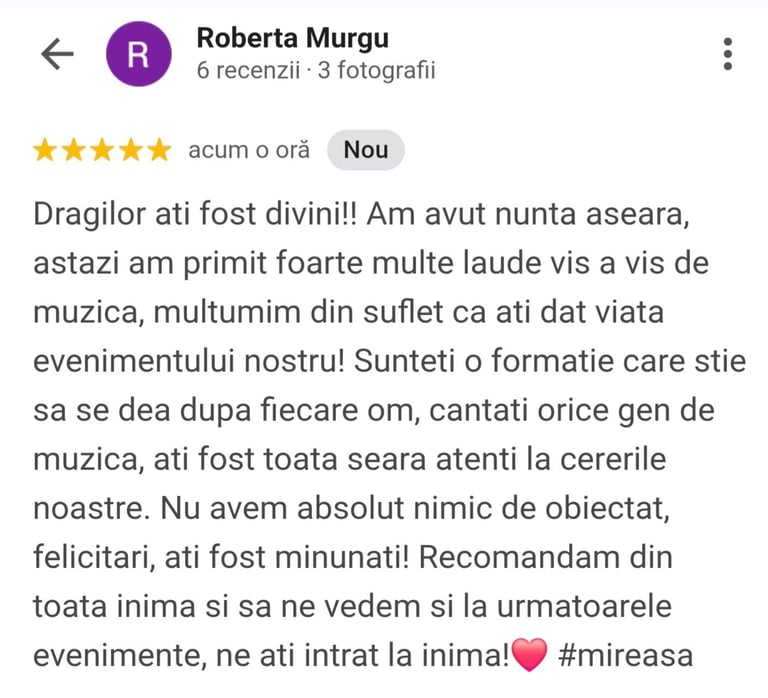View the reviewer's 3 fotografii
Viewport: 768px width, 698px height.
point(377,71)
